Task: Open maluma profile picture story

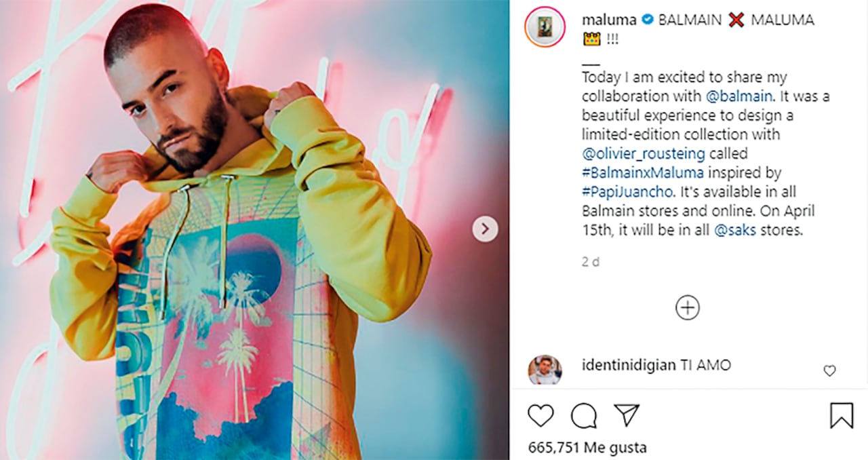Action: pos(545,27)
